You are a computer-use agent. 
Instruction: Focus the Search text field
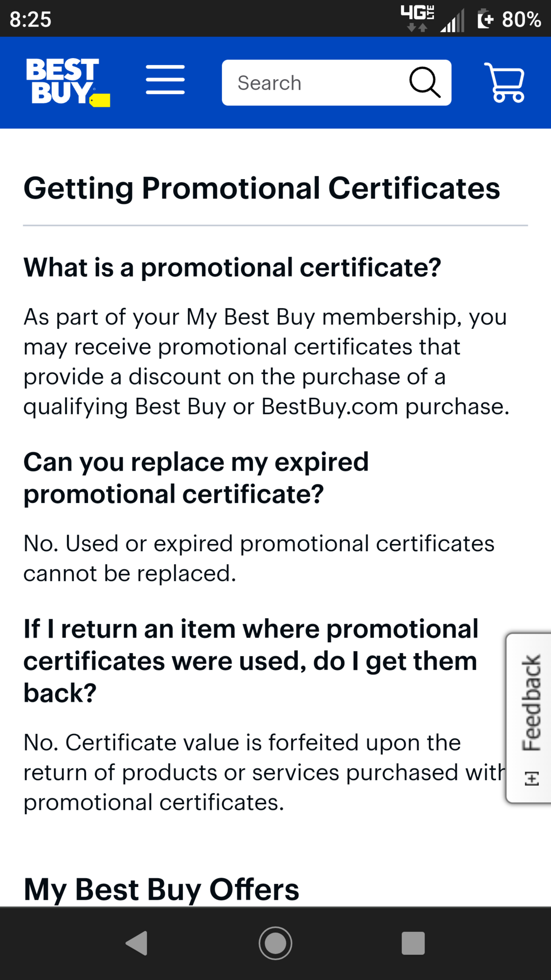(315, 83)
